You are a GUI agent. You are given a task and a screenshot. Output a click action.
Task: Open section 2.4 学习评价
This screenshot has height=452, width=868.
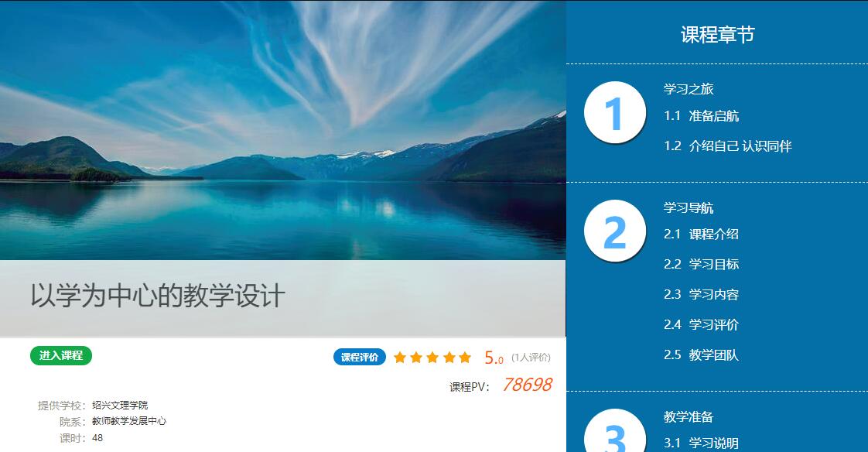pyautogui.click(x=702, y=324)
